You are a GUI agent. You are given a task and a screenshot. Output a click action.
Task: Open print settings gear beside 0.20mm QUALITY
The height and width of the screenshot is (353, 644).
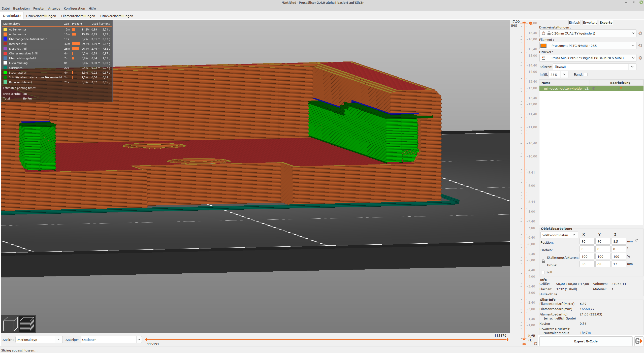click(640, 33)
